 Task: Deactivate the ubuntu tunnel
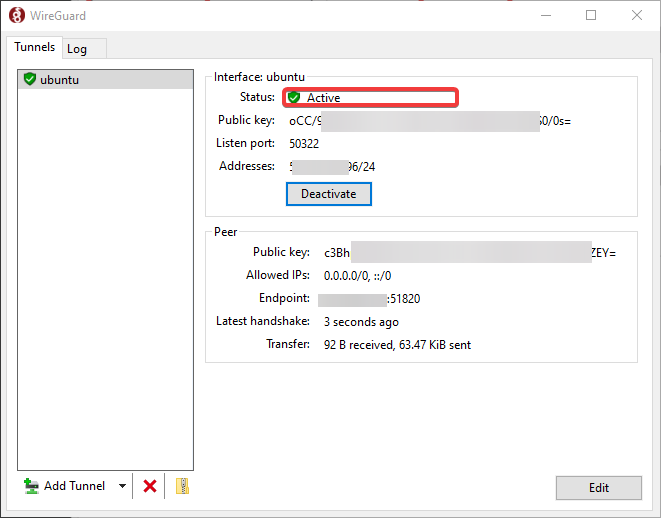click(x=329, y=194)
